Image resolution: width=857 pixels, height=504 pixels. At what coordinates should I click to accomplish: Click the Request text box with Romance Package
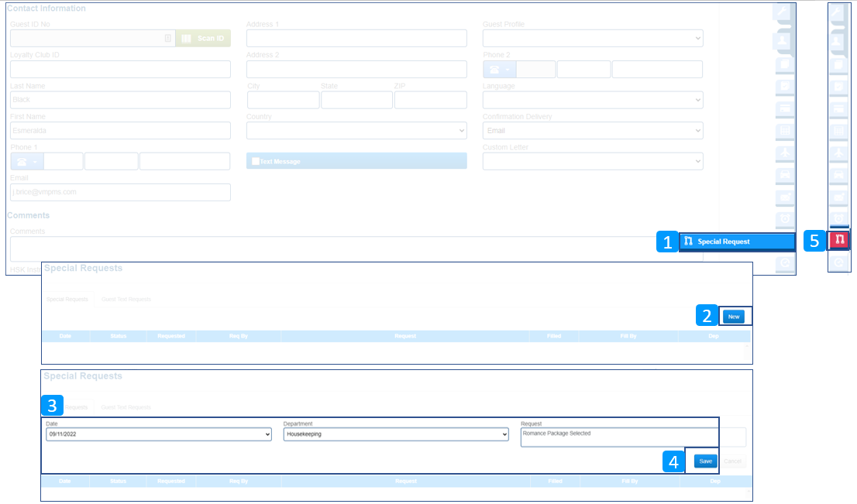point(619,437)
